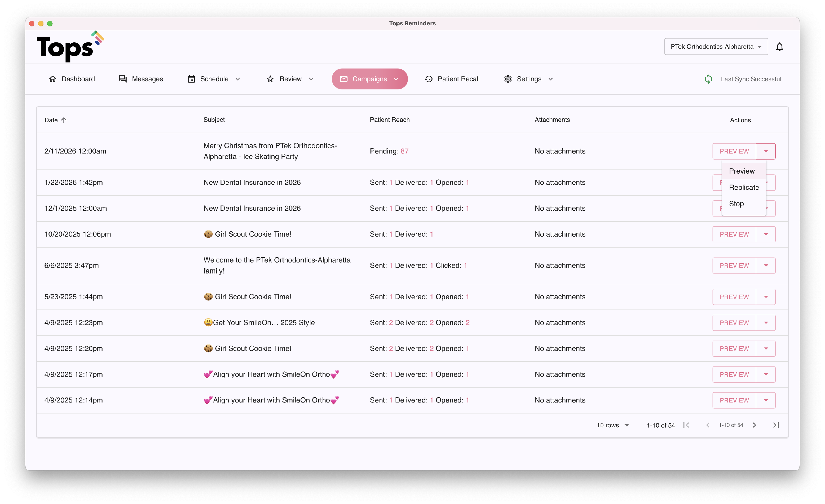Open Messages chat icon tab
This screenshot has width=825, height=504.
[x=123, y=79]
